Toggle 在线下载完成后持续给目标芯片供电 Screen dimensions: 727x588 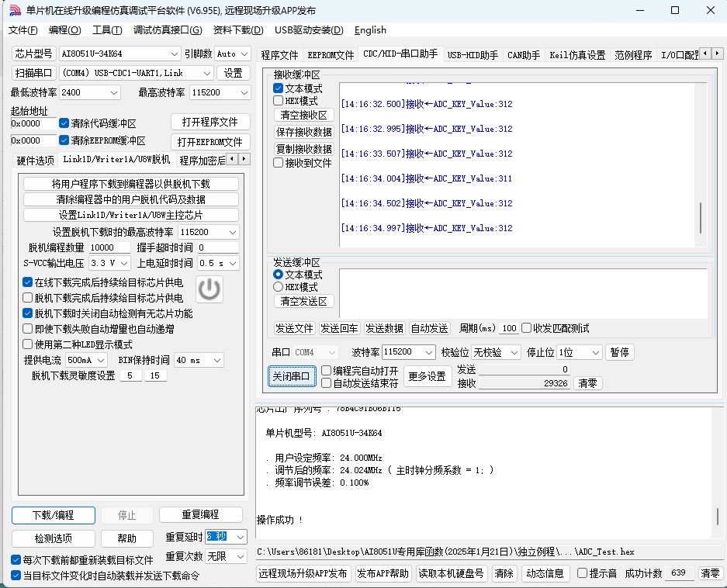click(28, 282)
